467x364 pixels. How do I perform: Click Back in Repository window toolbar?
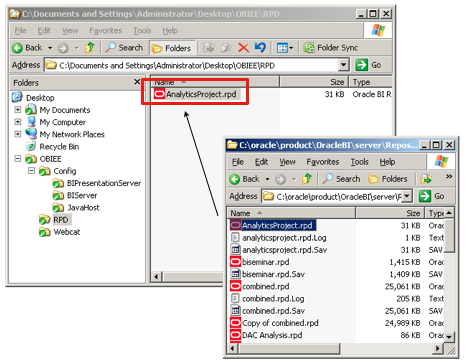pyautogui.click(x=245, y=179)
